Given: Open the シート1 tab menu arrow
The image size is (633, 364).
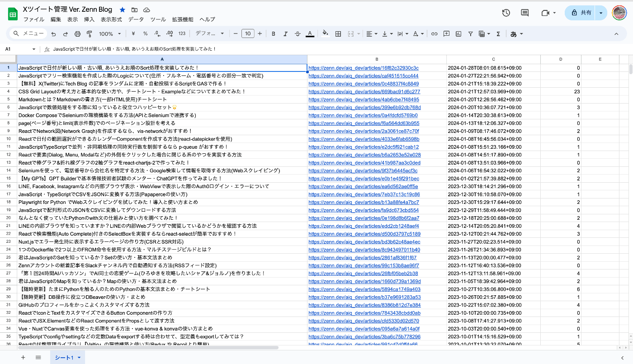Looking at the screenshot, I should 80,358.
